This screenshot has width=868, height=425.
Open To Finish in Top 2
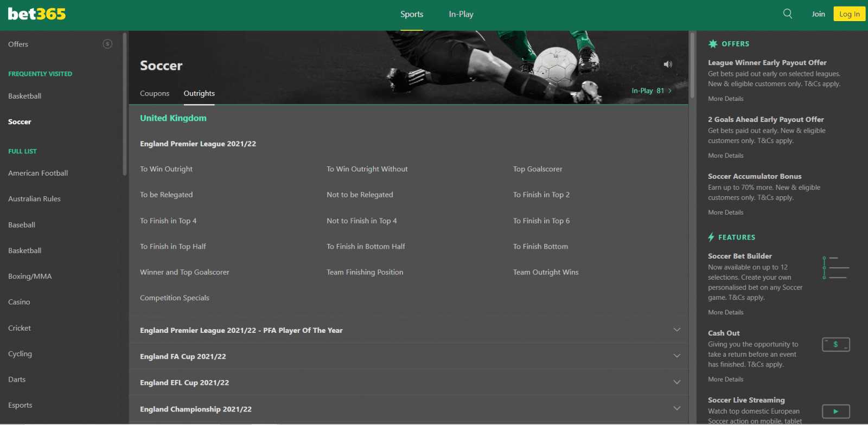point(541,195)
